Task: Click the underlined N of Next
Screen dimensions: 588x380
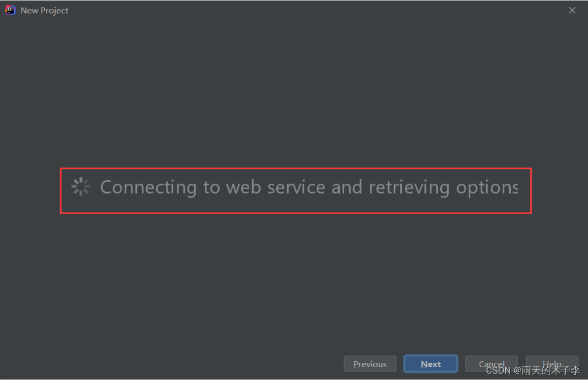Action: point(424,364)
